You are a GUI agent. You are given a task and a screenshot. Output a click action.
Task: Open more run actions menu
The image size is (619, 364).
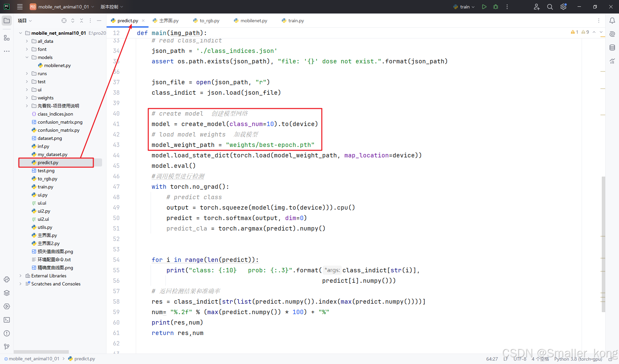507,7
